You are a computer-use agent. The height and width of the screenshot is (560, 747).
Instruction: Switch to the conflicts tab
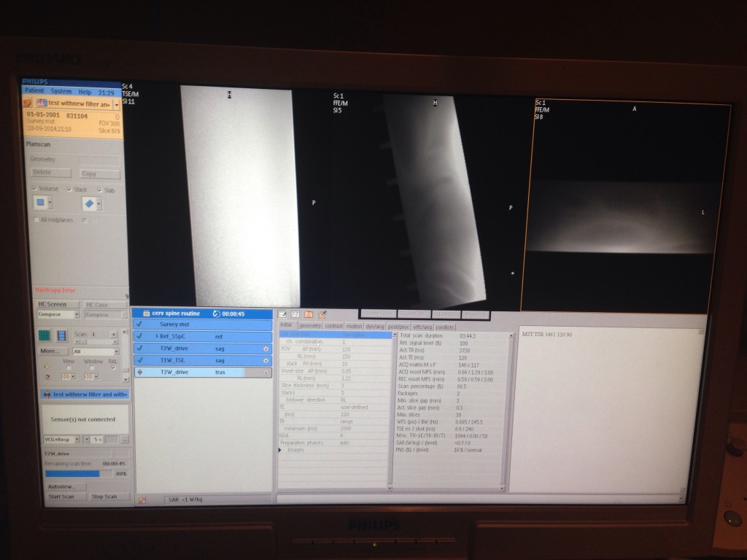tap(444, 327)
